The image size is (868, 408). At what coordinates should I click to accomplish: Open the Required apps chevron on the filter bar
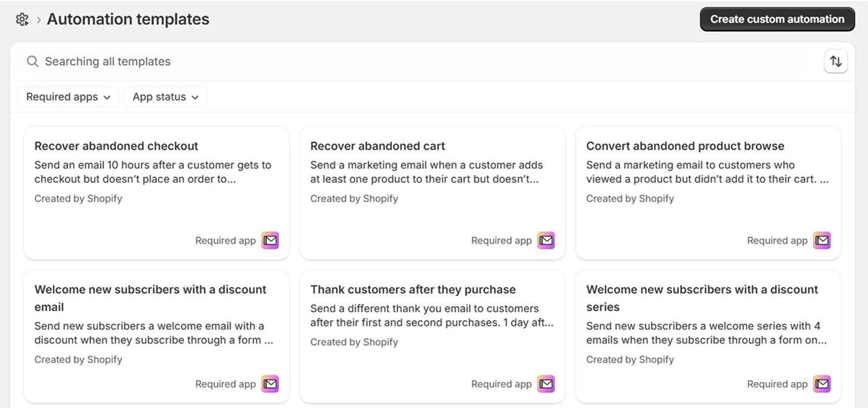(x=107, y=97)
